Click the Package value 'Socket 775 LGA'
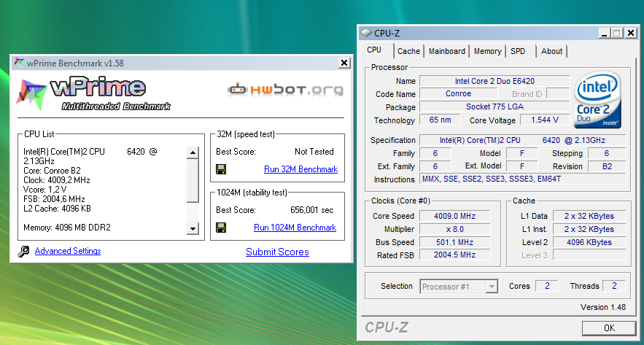644x345 pixels. coord(494,106)
